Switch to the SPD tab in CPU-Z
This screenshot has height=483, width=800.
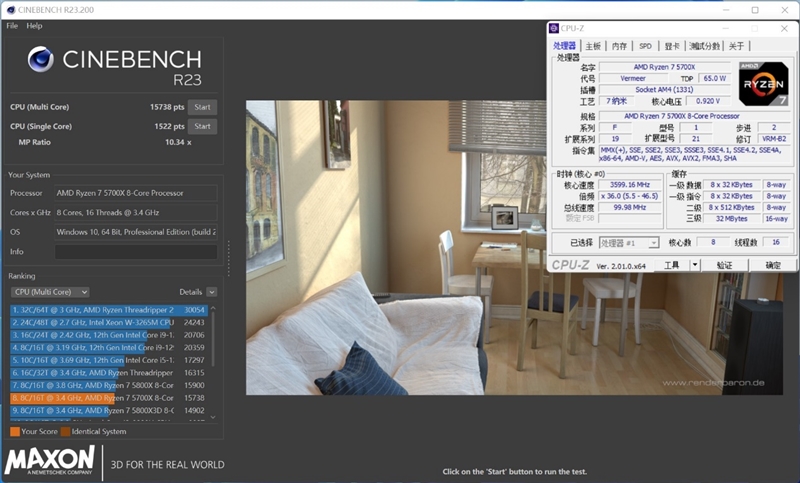(x=645, y=46)
